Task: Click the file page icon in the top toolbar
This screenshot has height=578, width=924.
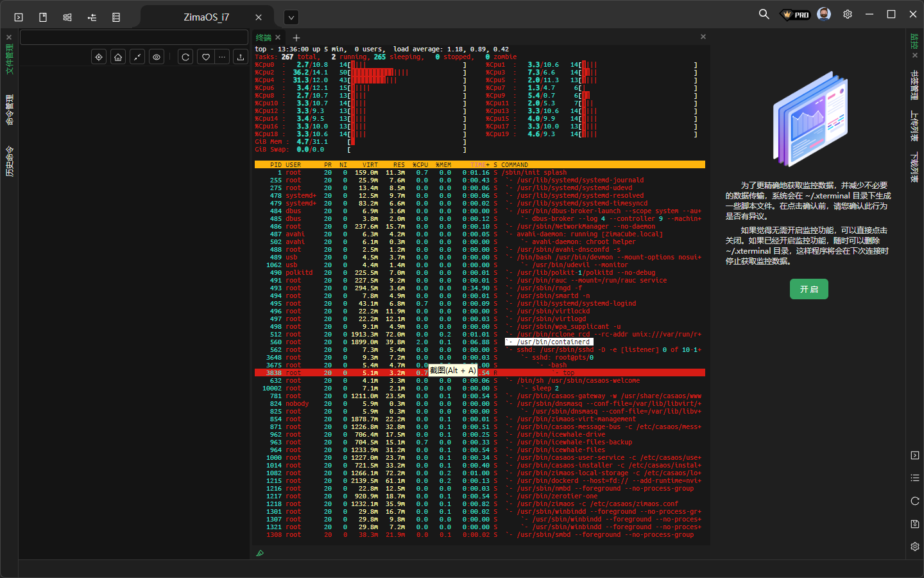Action: [x=43, y=17]
